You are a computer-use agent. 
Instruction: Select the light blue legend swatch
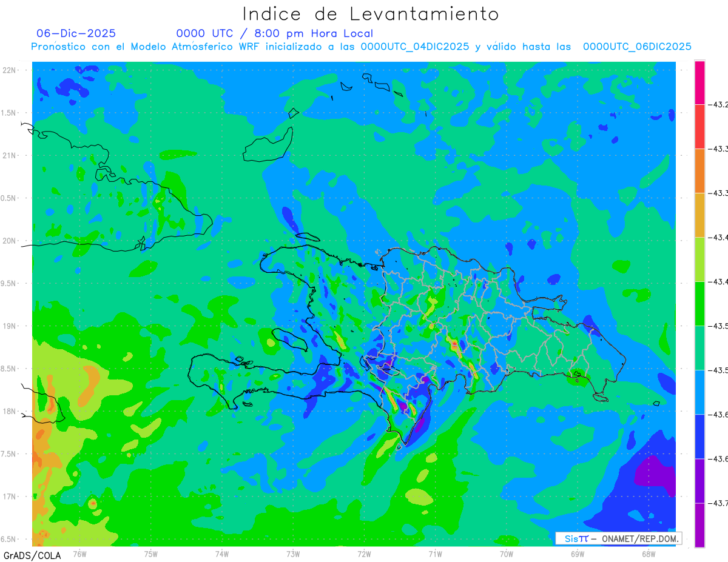699,392
